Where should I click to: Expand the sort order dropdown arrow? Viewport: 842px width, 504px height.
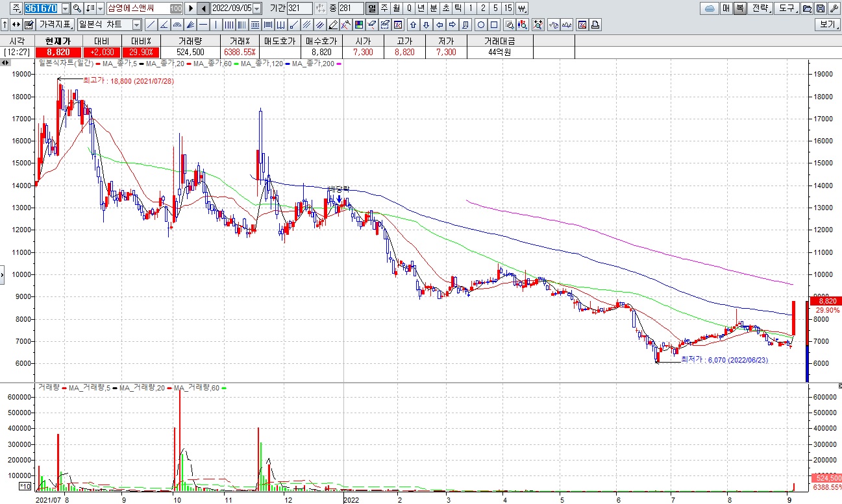(x=99, y=8)
